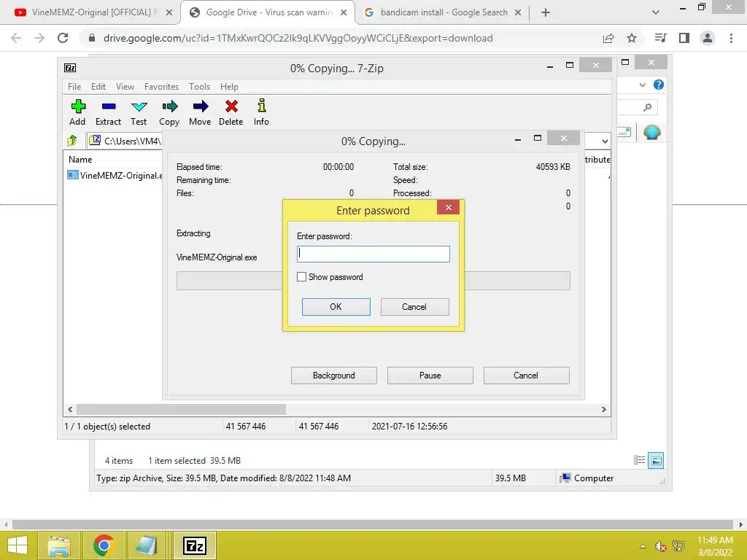Click the 7-Zip taskbar icon
Screen dimensions: 747x560
(195, 545)
